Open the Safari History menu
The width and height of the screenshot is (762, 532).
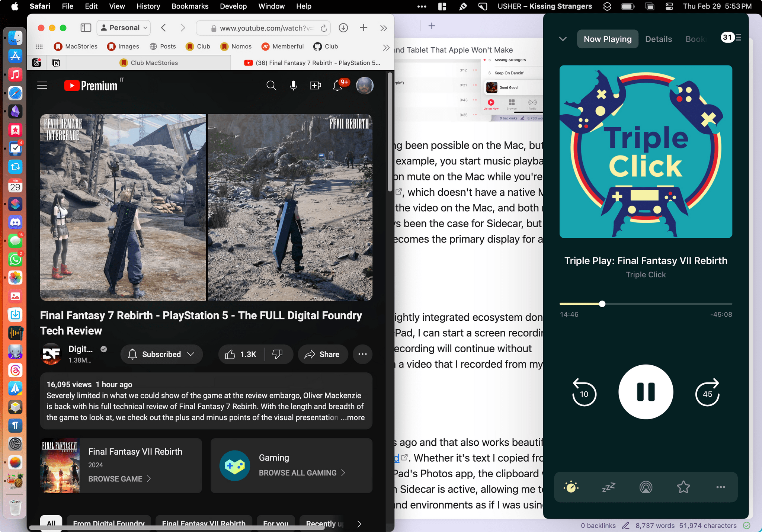[x=148, y=6]
